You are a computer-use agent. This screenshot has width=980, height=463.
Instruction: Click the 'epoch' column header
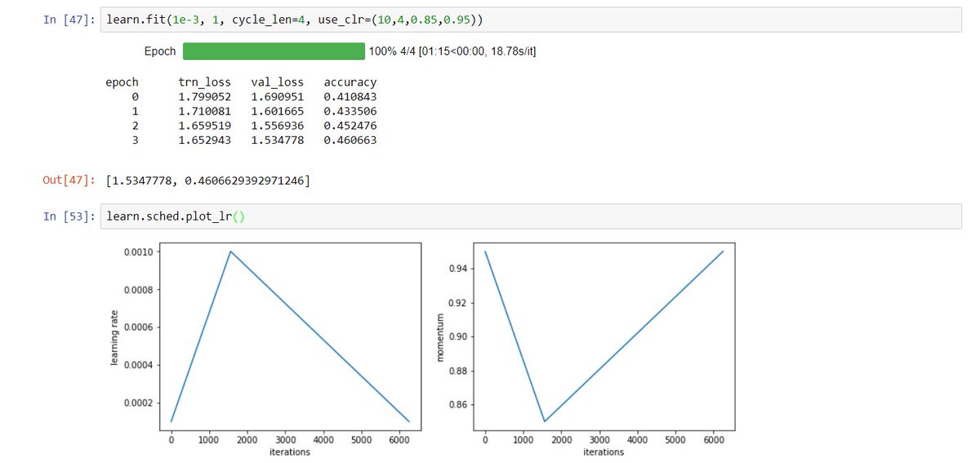point(122,82)
